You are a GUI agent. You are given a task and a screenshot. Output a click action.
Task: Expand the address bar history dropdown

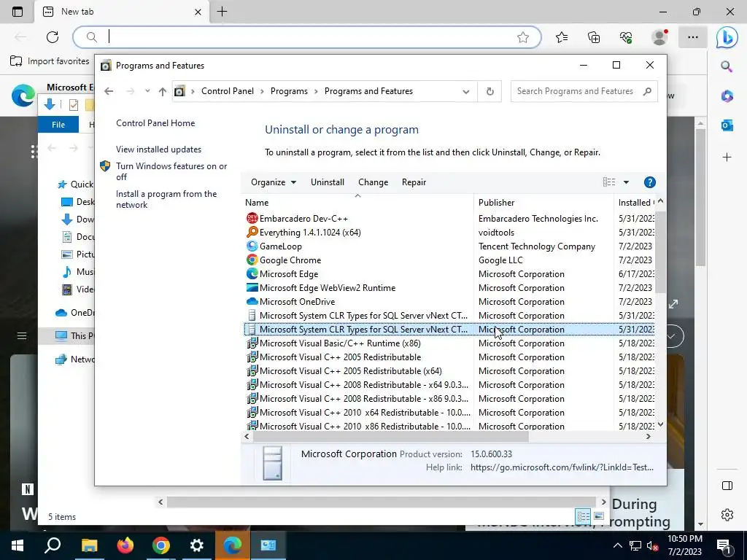pyautogui.click(x=466, y=91)
